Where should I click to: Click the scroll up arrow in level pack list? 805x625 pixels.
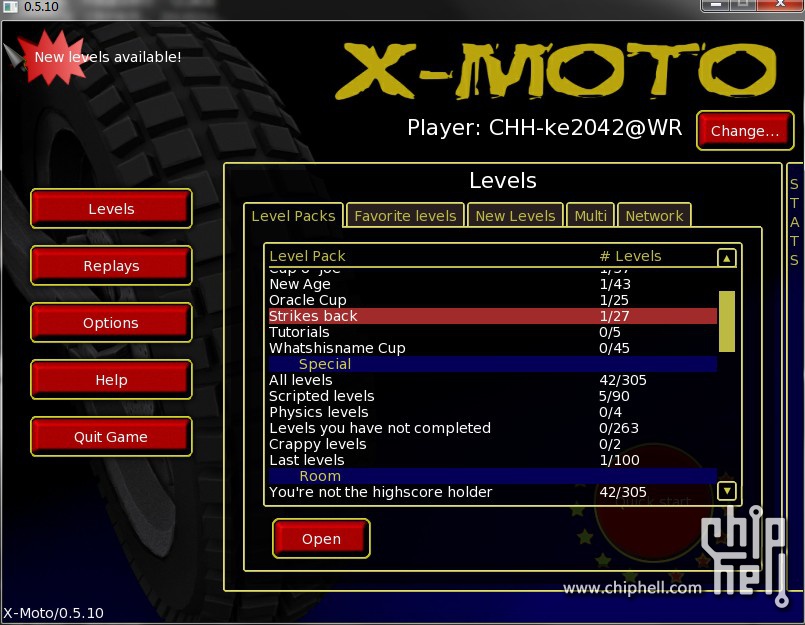726,258
